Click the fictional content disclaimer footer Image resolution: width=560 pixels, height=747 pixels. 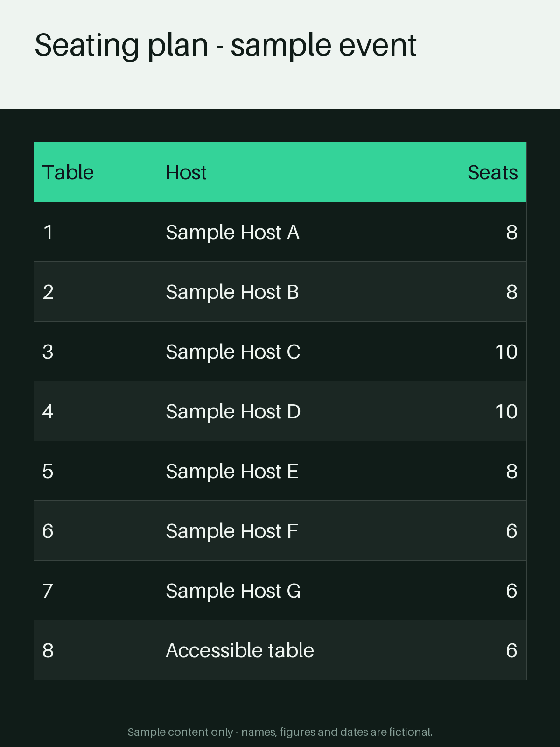click(x=280, y=732)
